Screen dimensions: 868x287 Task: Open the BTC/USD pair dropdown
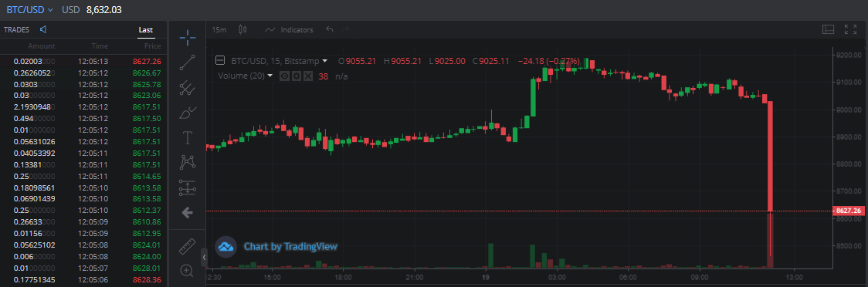click(30, 10)
